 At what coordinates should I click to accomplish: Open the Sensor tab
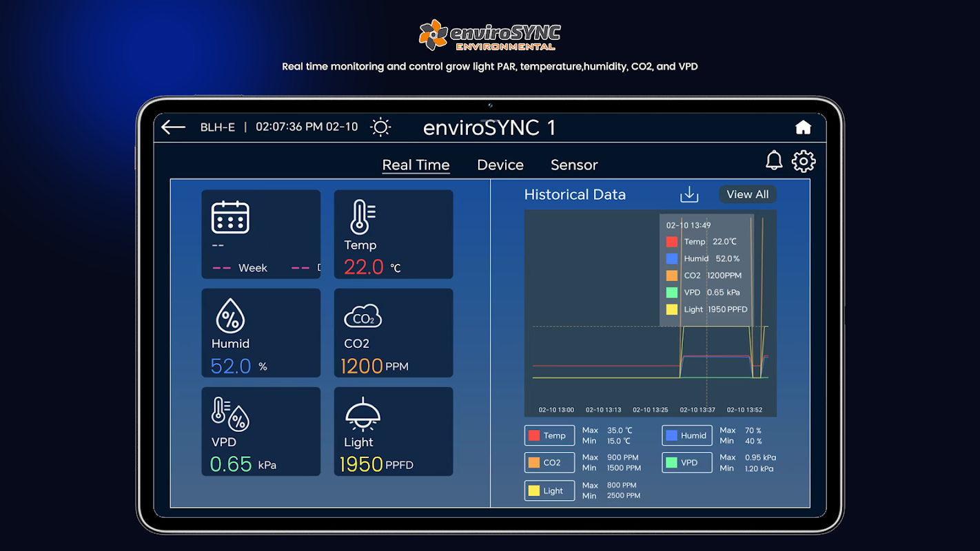click(x=574, y=165)
